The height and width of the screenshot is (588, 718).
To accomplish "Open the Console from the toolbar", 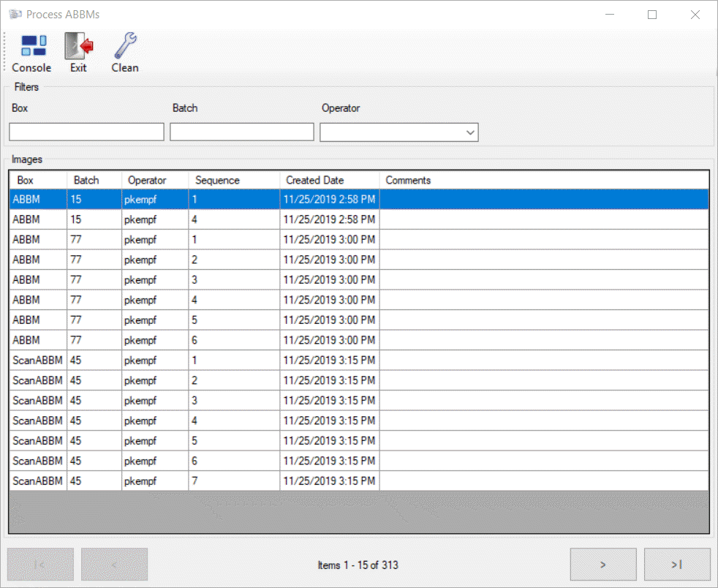I will tap(31, 53).
